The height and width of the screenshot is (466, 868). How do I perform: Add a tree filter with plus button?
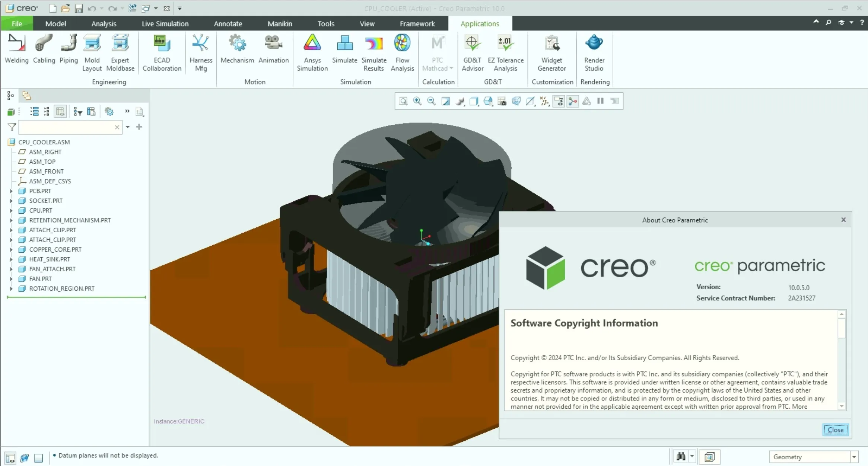tap(139, 127)
